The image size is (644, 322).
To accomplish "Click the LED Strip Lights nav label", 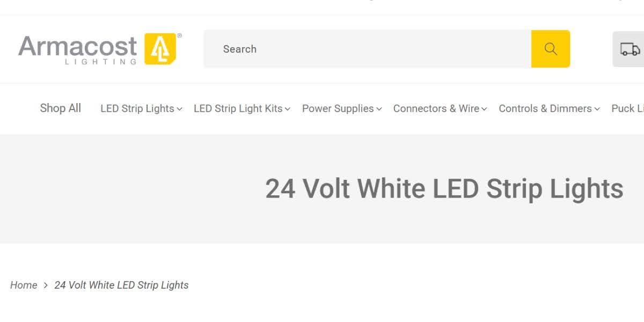I will tap(136, 108).
